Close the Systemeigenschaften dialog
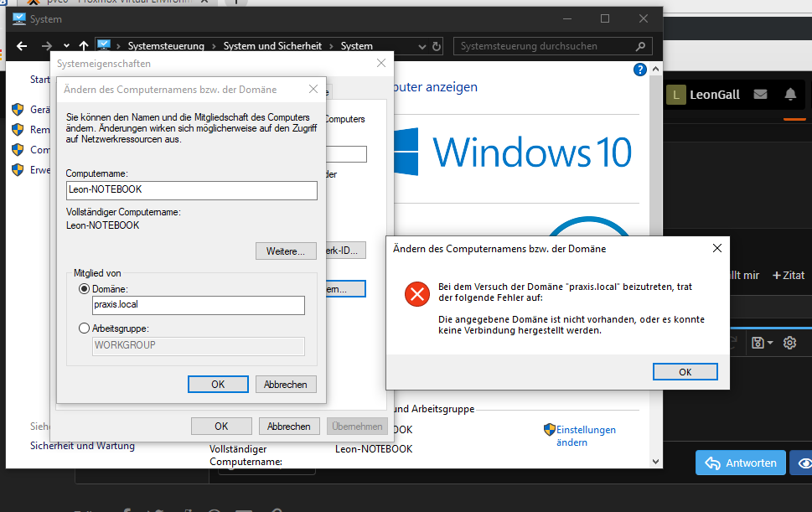This screenshot has height=512, width=812. click(381, 63)
